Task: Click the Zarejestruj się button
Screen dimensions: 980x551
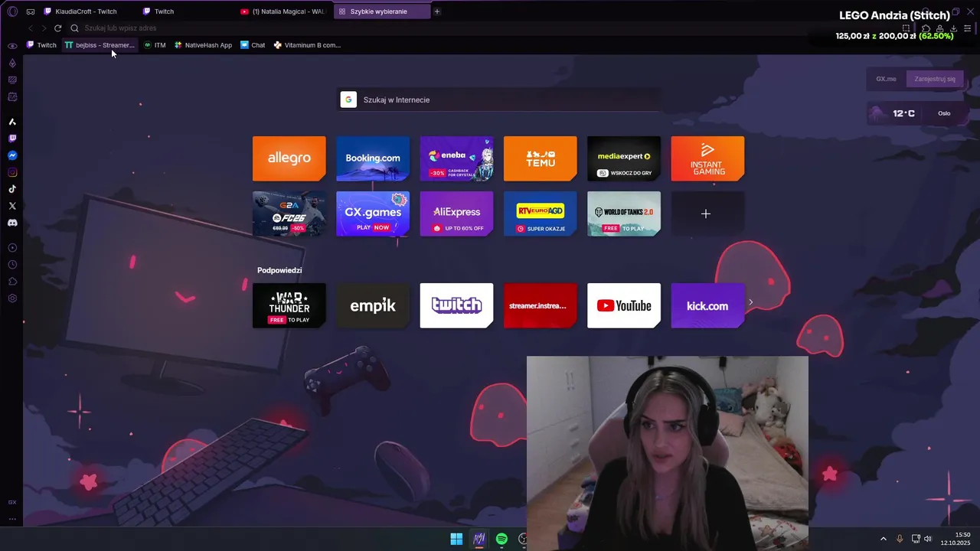Action: click(x=934, y=79)
